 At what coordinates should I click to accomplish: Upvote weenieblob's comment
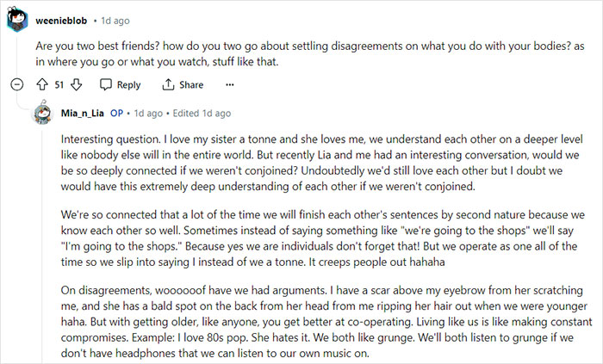pos(41,84)
